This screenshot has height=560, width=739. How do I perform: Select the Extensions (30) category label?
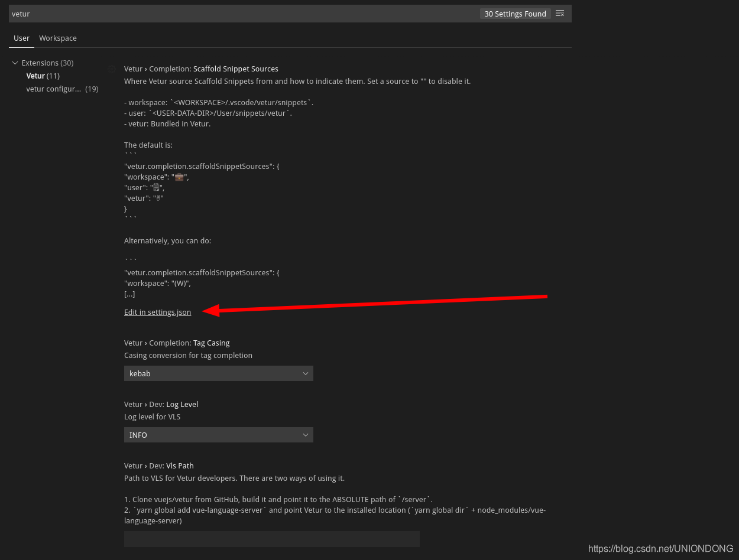(47, 63)
